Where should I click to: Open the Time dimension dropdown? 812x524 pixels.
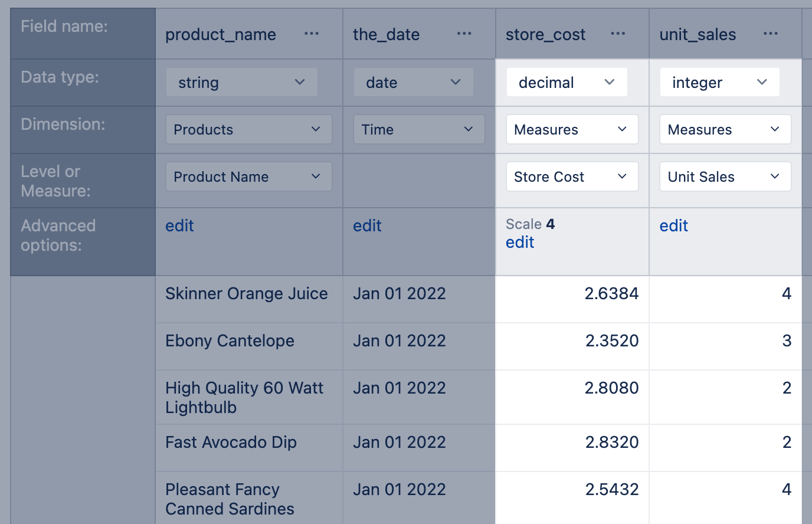(x=419, y=130)
